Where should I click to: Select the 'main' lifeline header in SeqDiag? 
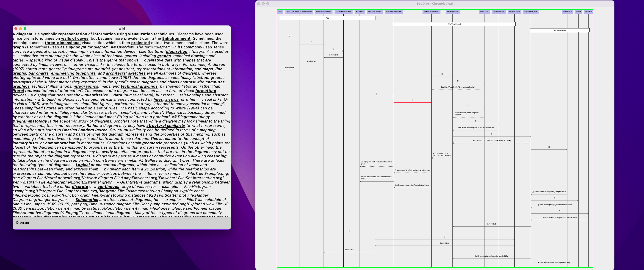pyautogui.click(x=280, y=11)
